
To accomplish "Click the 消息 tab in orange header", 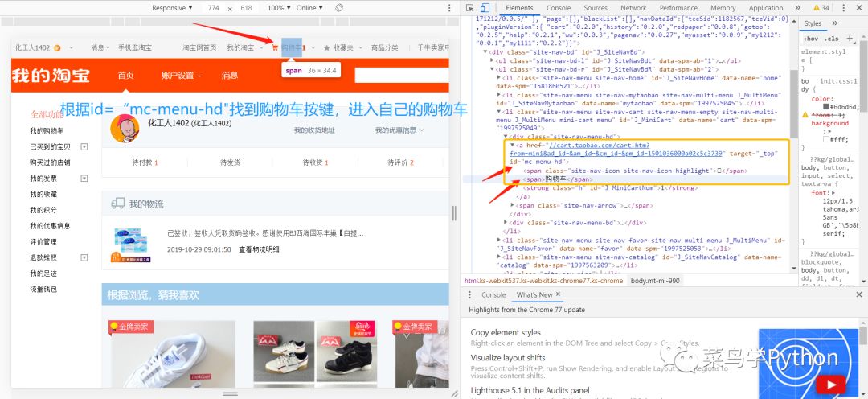I will [x=230, y=76].
